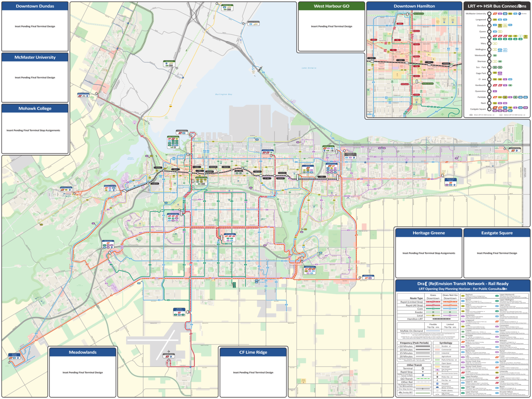
Task: Click the Public Library symbol in Symbology
Action: (438, 391)
